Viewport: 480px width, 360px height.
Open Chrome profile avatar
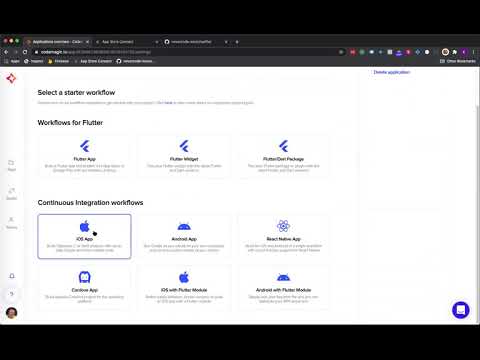coord(464,52)
